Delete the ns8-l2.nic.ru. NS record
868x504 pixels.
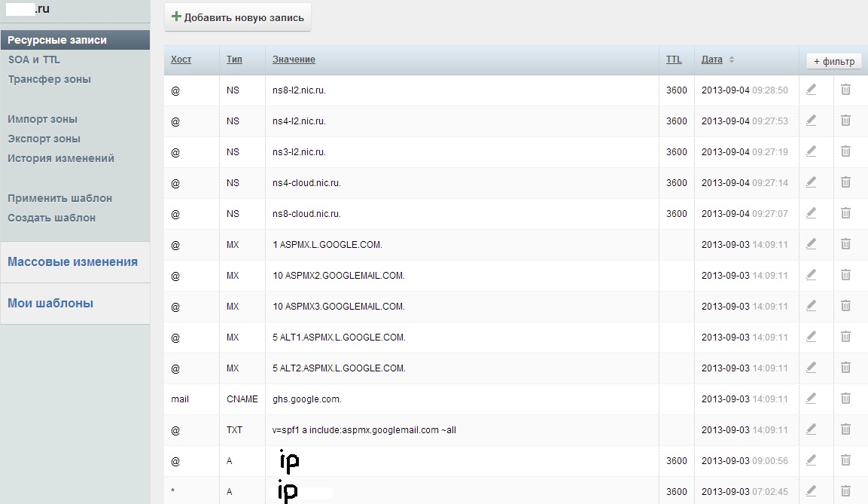click(845, 89)
